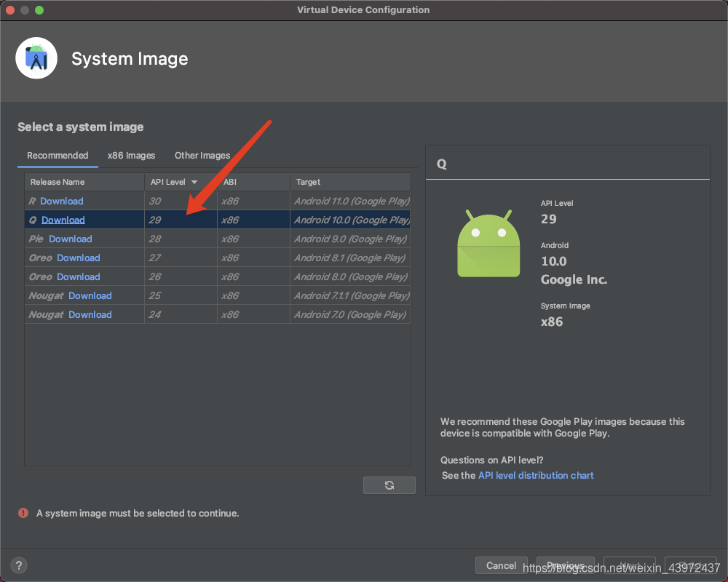The width and height of the screenshot is (728, 582).
Task: Switch to the Other Images tab
Action: (202, 156)
